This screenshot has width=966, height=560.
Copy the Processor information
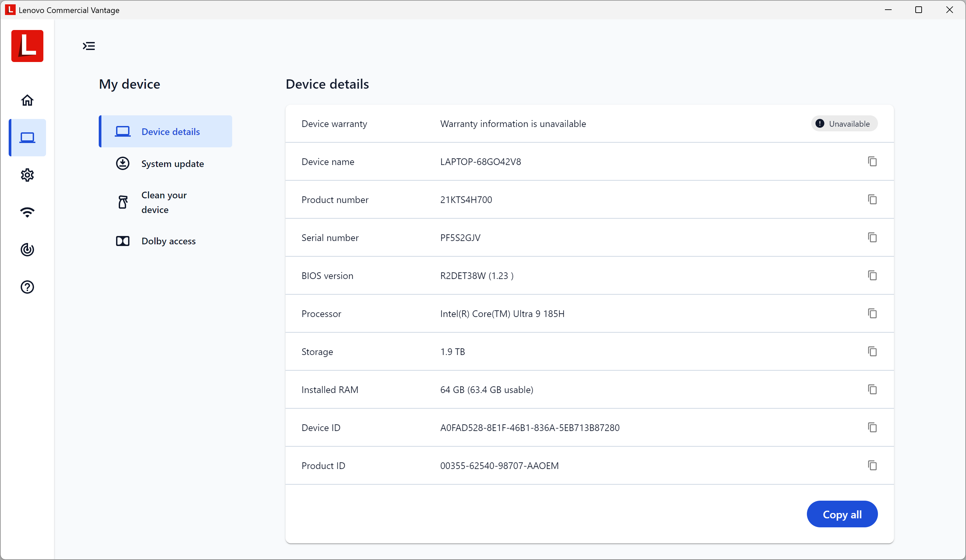[x=872, y=313]
